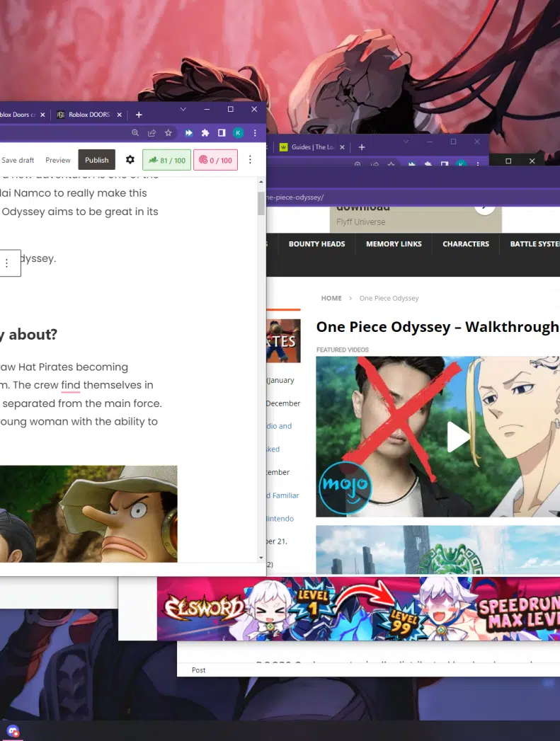Open the editor options three-dot menu
This screenshot has width=560, height=741.
250,160
